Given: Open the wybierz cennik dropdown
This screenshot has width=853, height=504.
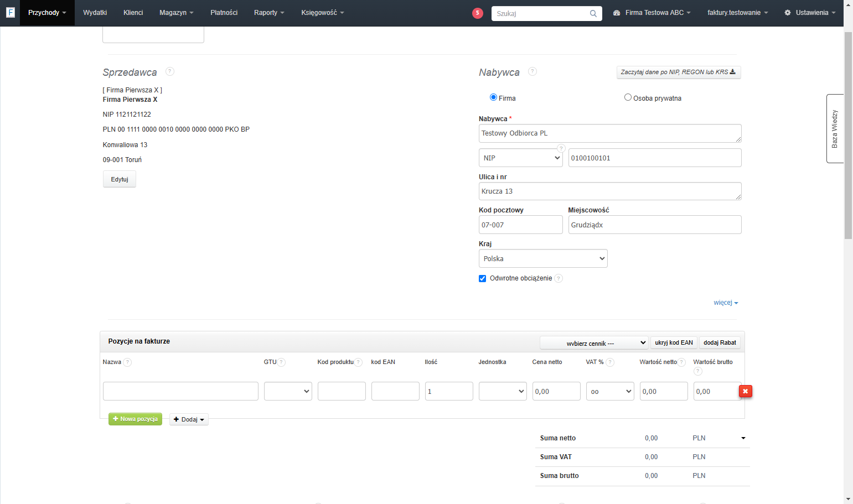Looking at the screenshot, I should 594,343.
